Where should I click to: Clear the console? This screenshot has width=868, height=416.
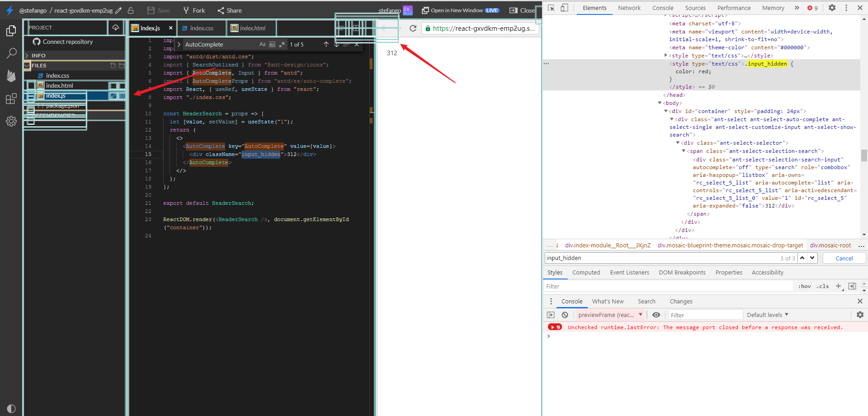[565, 315]
